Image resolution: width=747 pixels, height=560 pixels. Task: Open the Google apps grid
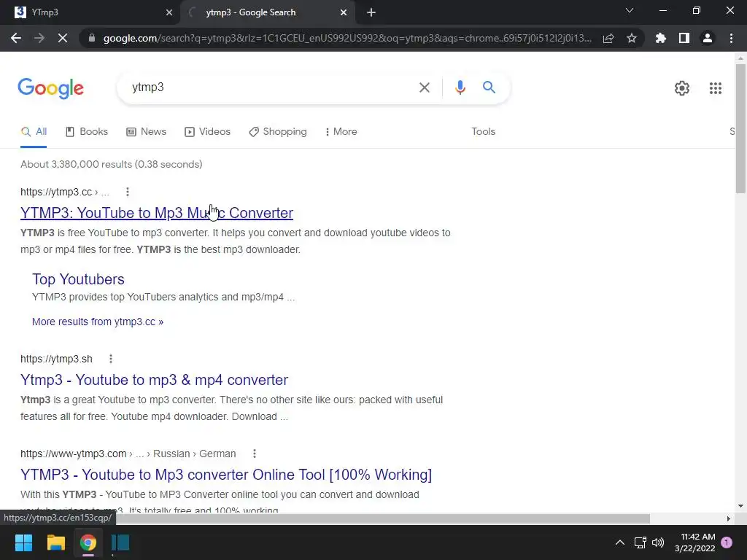(715, 88)
